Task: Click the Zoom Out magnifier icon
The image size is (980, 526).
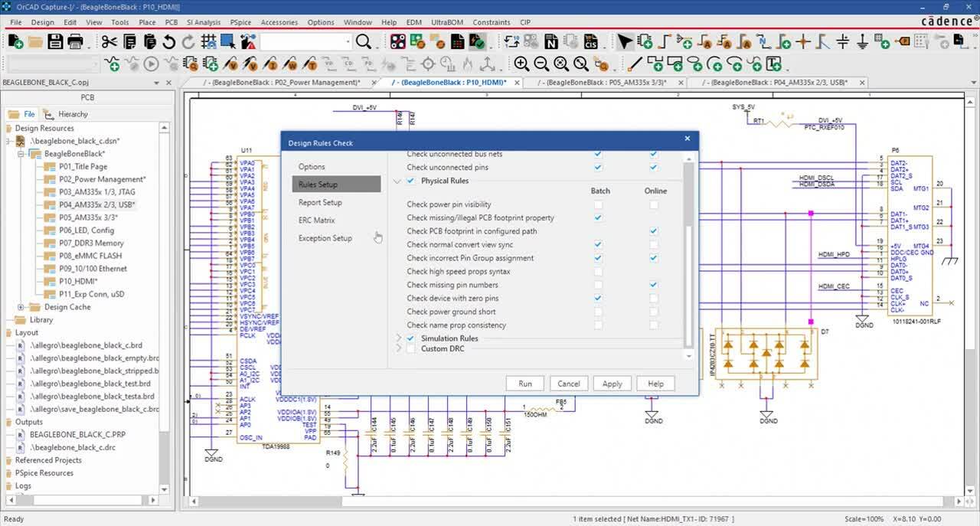Action: pos(541,64)
